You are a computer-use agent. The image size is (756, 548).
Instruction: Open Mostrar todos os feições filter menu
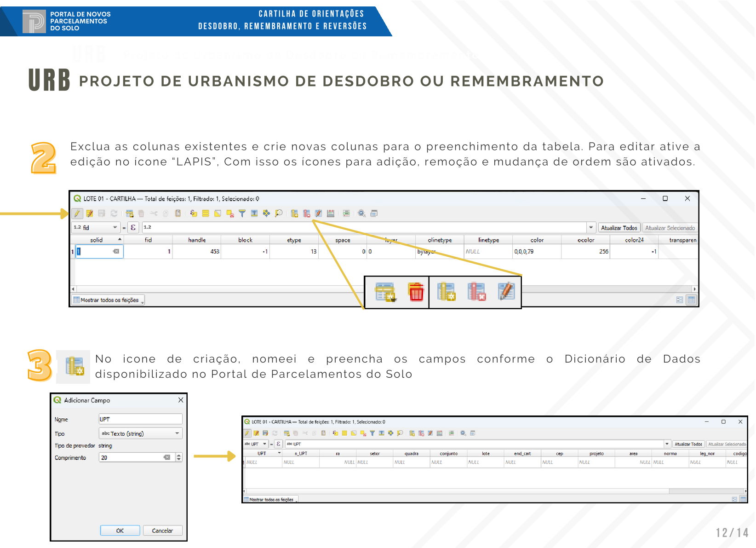(109, 300)
